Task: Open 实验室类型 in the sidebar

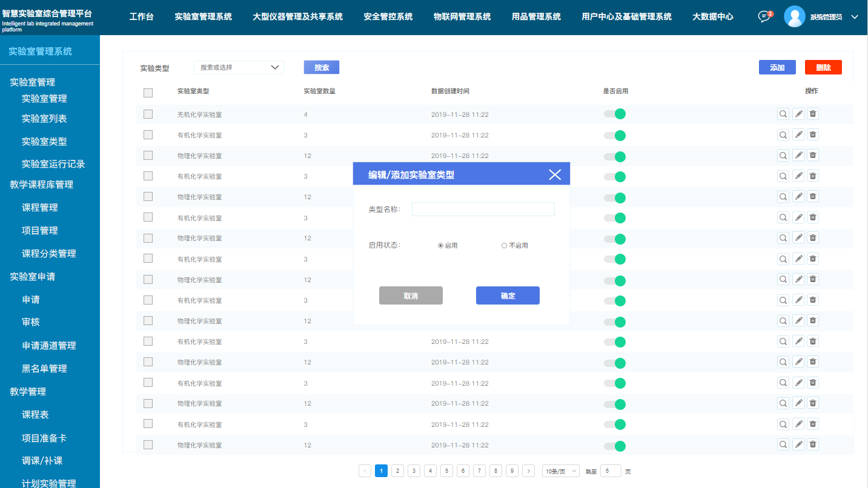Action: click(44, 142)
